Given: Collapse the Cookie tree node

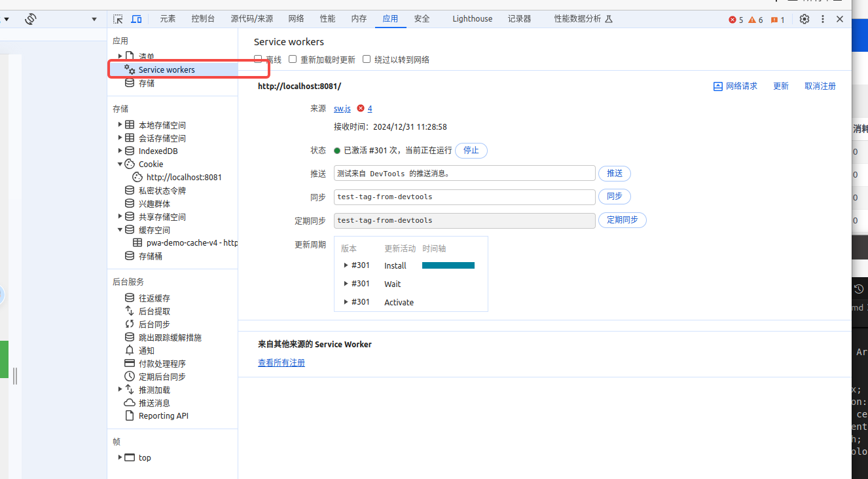Looking at the screenshot, I should point(120,164).
